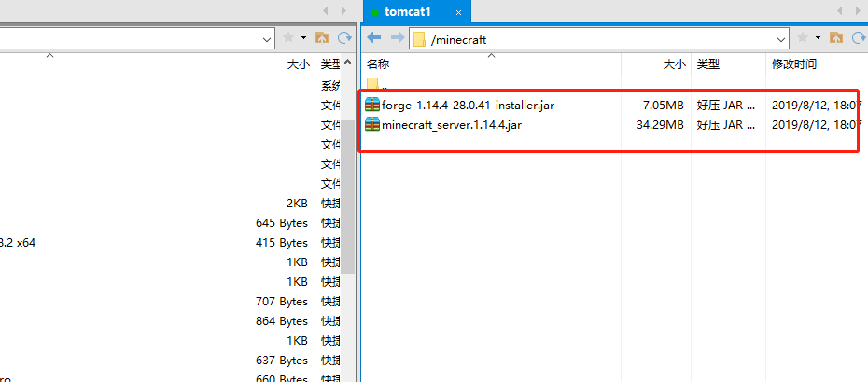Select the minecraft_server jar file icon
This screenshot has height=382, width=868.
[x=372, y=124]
